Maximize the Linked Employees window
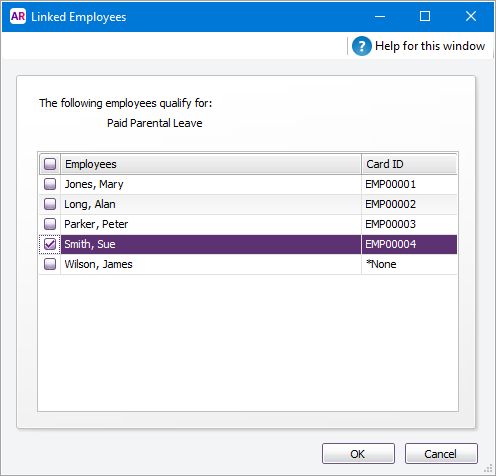Screen dimensions: 496x476 [x=425, y=16]
